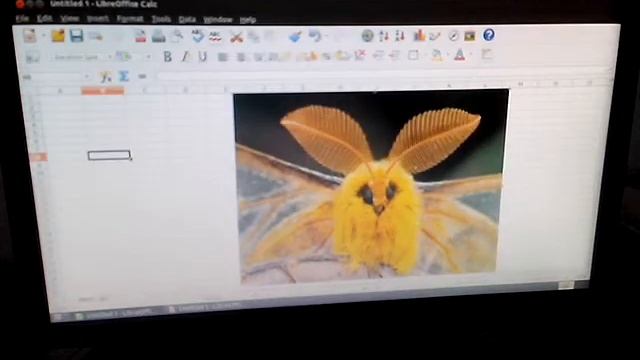Select the Clone Formatting paintbrush

pyautogui.click(x=295, y=37)
